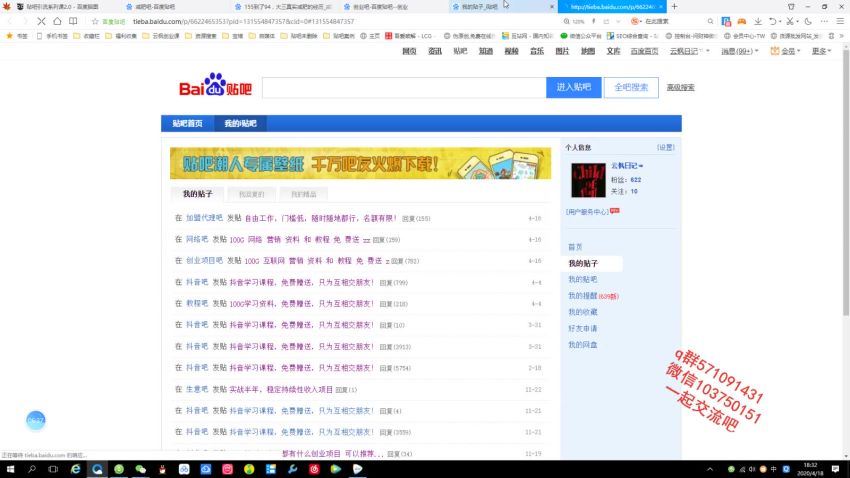Click the user avatar thumbnail
The height and width of the screenshot is (478, 850).
pyautogui.click(x=588, y=180)
